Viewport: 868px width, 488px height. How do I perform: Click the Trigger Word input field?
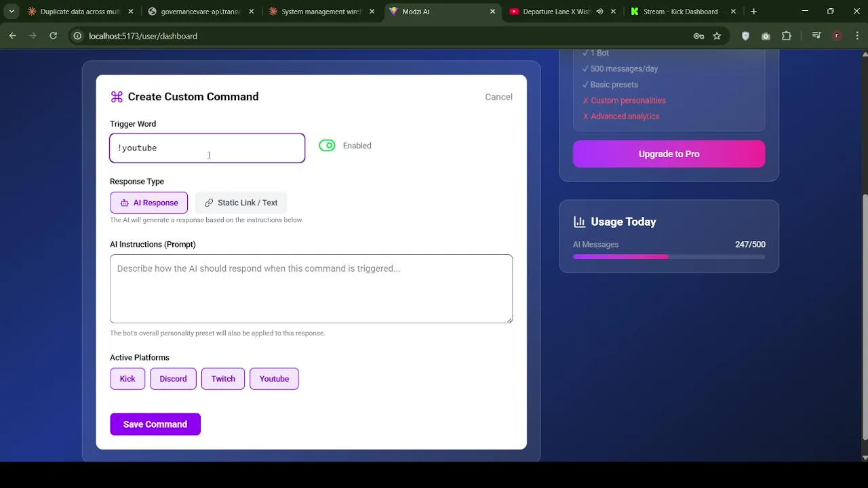tap(208, 148)
